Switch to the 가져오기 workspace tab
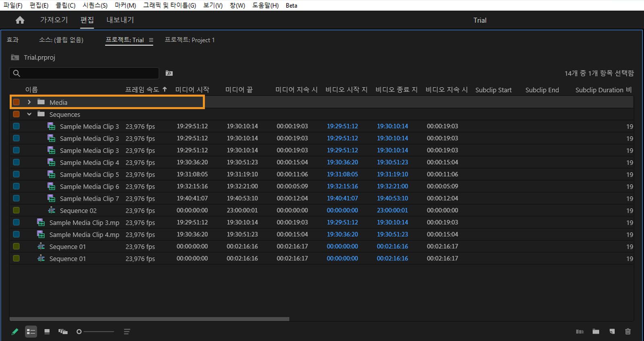 click(54, 20)
